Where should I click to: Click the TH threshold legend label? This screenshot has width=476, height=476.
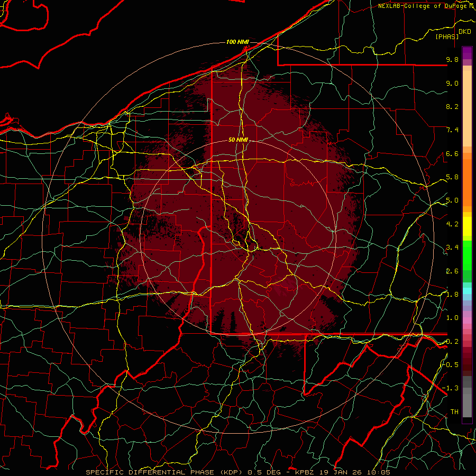click(x=454, y=412)
